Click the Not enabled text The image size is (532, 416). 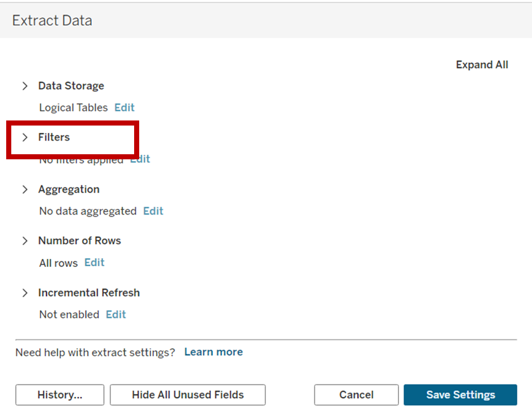click(x=69, y=315)
